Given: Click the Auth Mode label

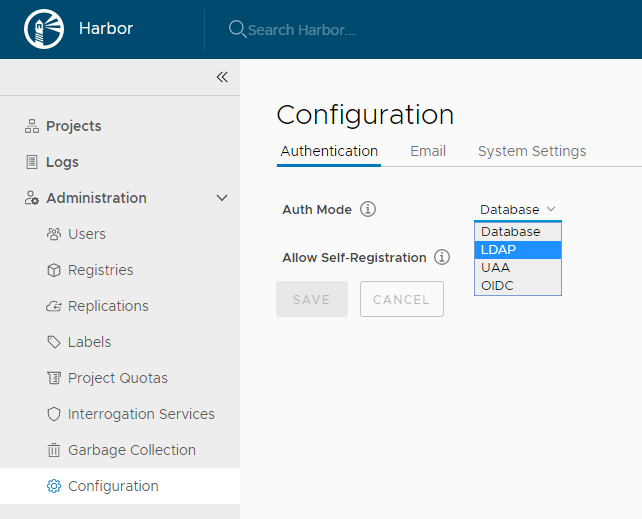Looking at the screenshot, I should tap(317, 210).
